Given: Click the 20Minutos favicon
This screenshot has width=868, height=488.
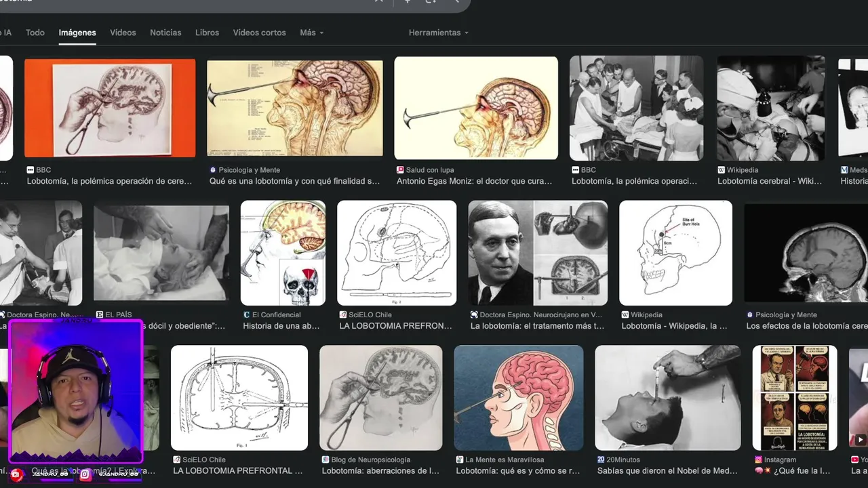Looking at the screenshot, I should pyautogui.click(x=601, y=460).
